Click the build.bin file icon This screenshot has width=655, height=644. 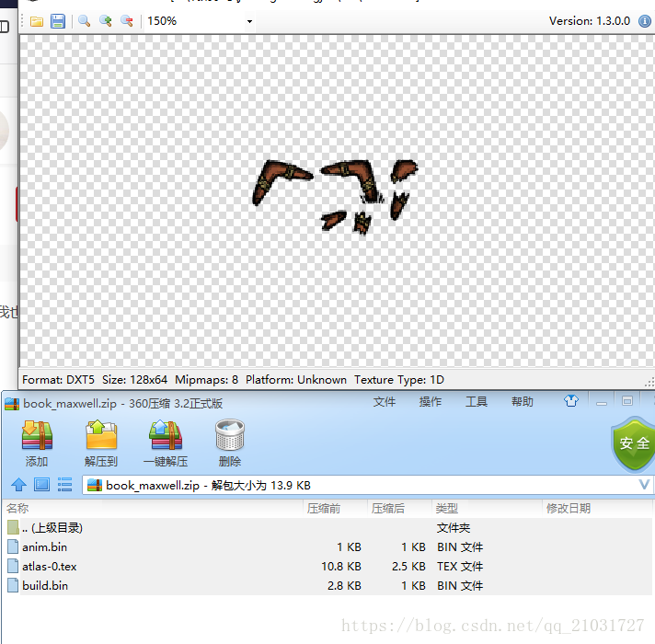[x=13, y=585]
